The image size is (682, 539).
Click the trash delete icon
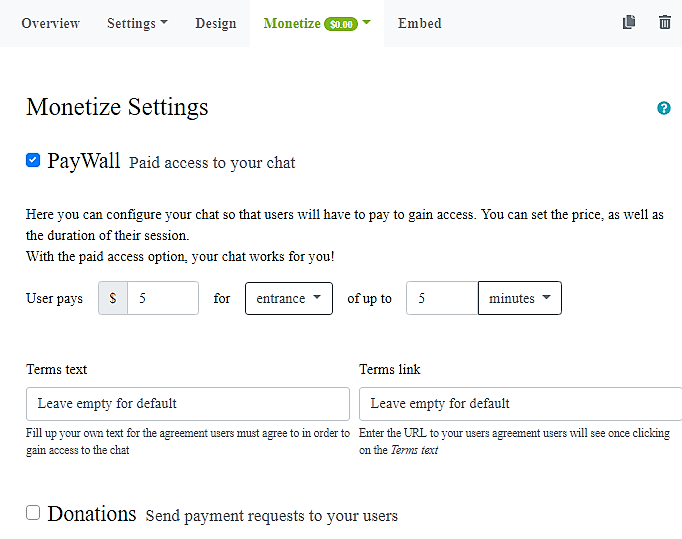(665, 22)
